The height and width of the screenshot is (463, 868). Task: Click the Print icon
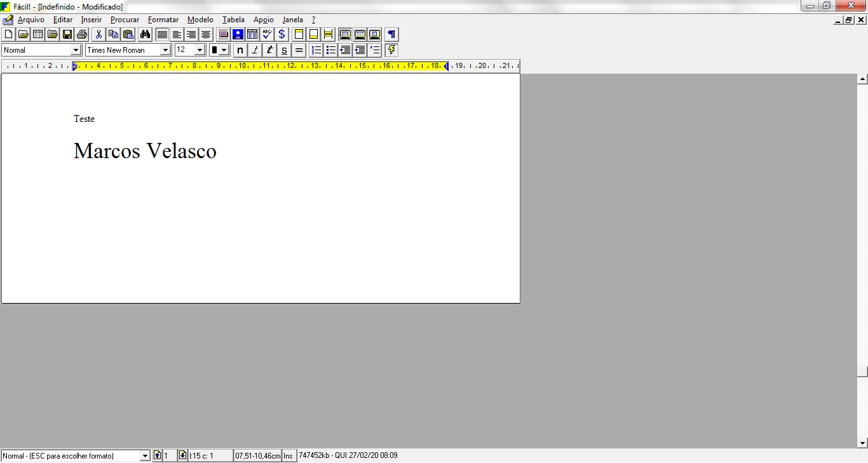point(82,34)
